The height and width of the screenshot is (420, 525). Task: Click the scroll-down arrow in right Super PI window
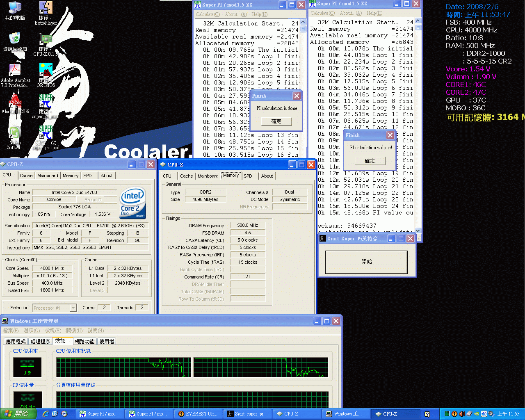pos(418,231)
